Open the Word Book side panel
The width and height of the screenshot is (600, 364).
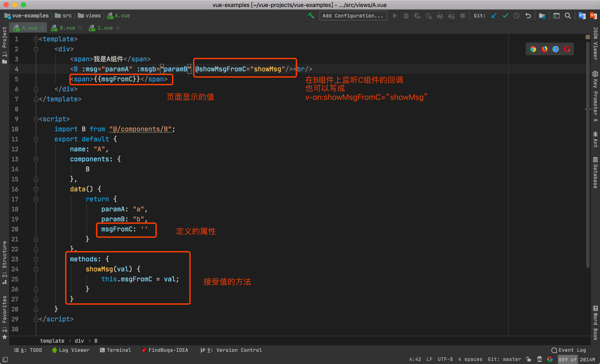pyautogui.click(x=595, y=323)
